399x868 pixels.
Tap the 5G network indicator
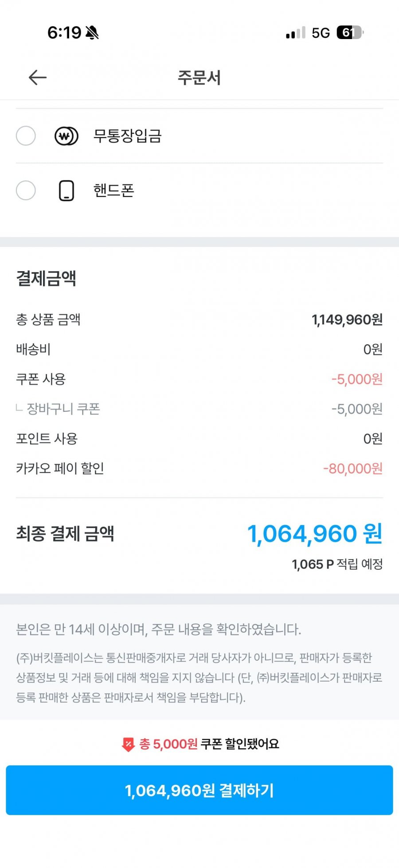click(321, 33)
